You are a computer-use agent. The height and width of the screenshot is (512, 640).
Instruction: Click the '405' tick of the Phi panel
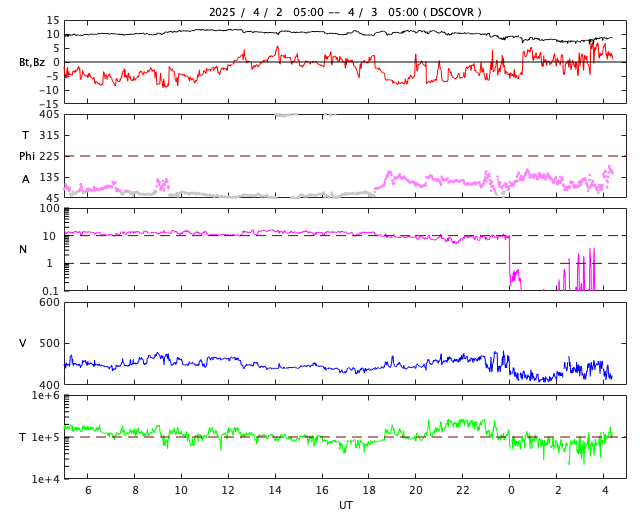(x=49, y=115)
